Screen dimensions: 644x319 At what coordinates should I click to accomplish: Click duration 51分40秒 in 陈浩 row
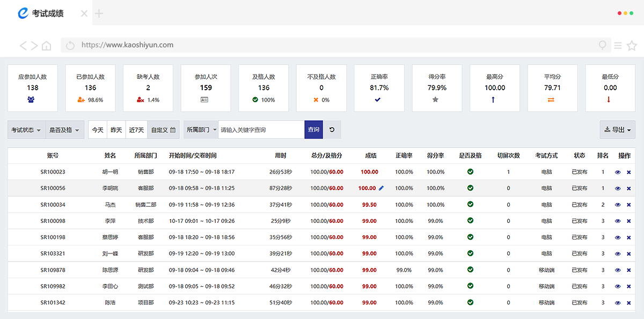coord(281,303)
